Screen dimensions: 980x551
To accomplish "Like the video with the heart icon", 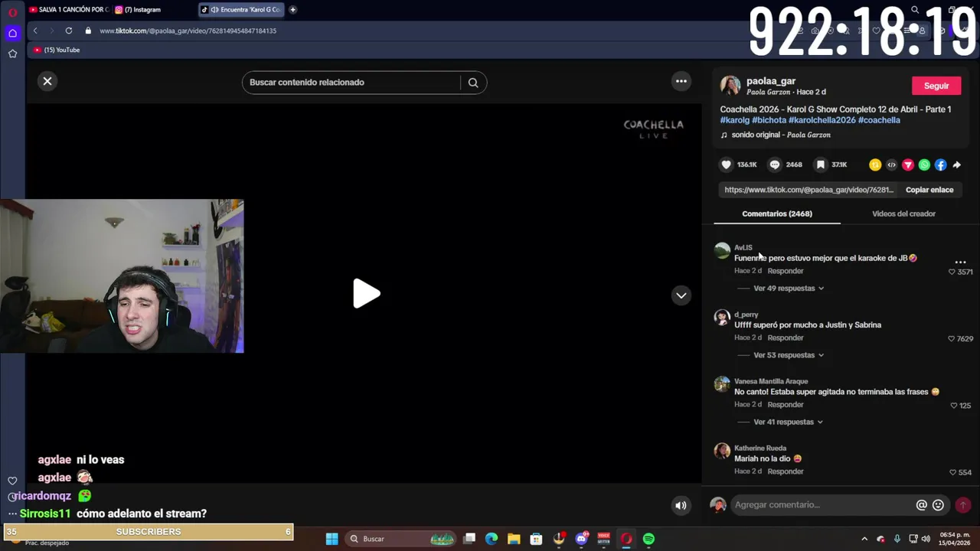I will tap(727, 165).
